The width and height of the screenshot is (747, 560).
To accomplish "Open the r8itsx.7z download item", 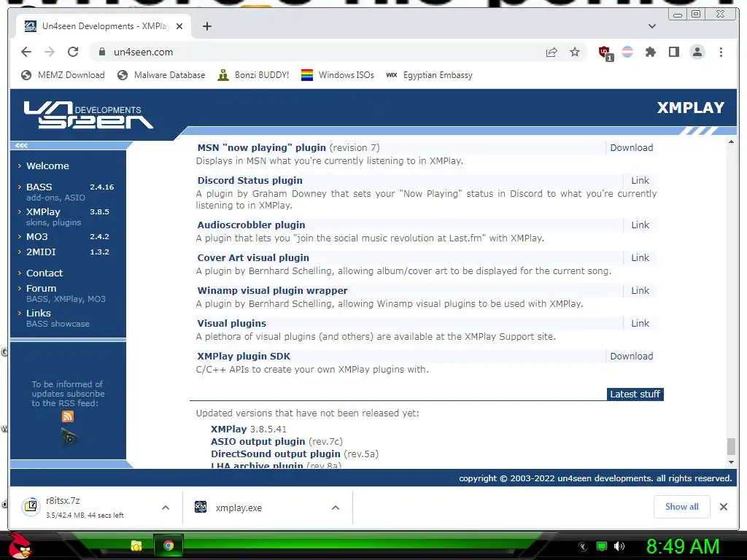I will point(85,507).
